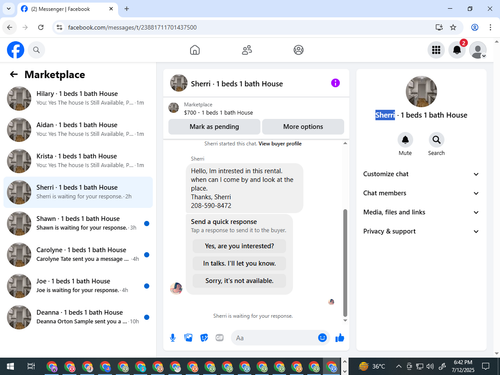Open Joe conversation in list
This screenshot has height=375, width=500.
78,286
